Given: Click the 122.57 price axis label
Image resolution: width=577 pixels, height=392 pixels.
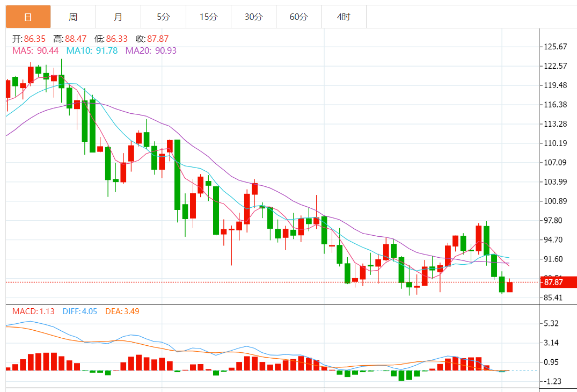Looking at the screenshot, I should pos(556,66).
